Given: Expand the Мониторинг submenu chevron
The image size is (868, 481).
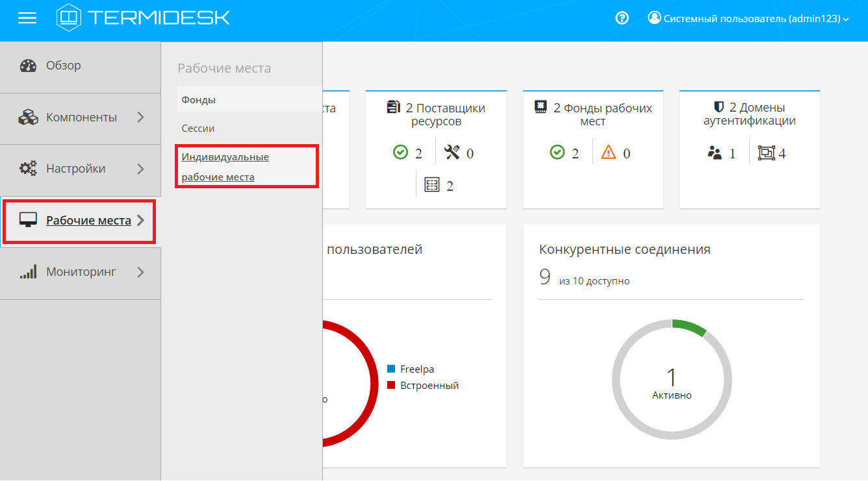Looking at the screenshot, I should click(141, 272).
